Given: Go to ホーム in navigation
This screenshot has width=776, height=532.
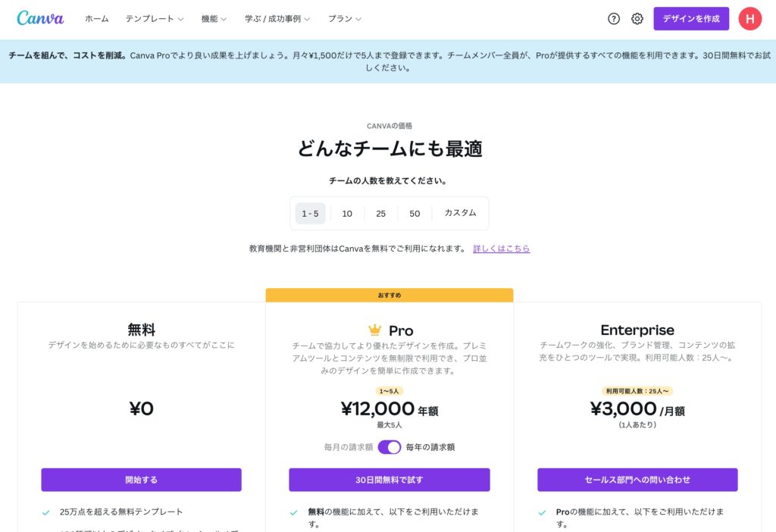Looking at the screenshot, I should [97, 19].
